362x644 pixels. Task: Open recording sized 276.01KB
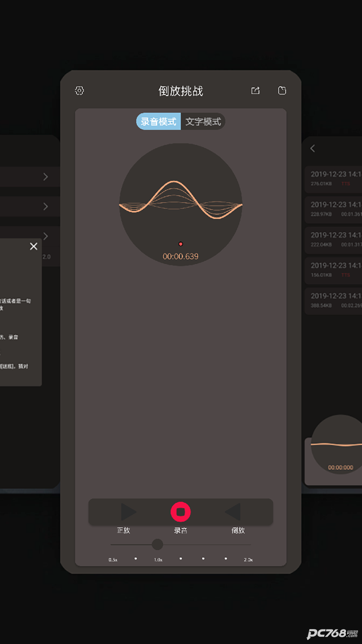pyautogui.click(x=333, y=178)
